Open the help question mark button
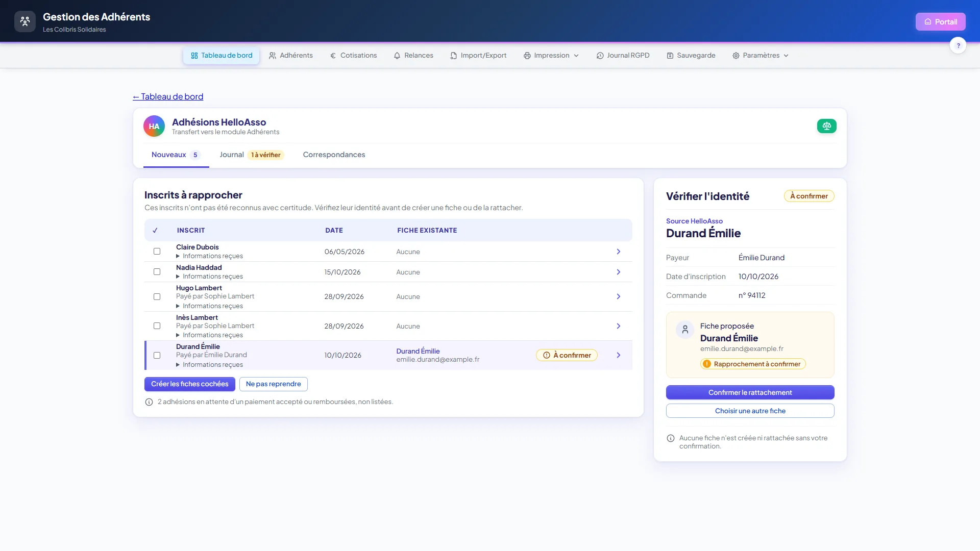 [958, 45]
